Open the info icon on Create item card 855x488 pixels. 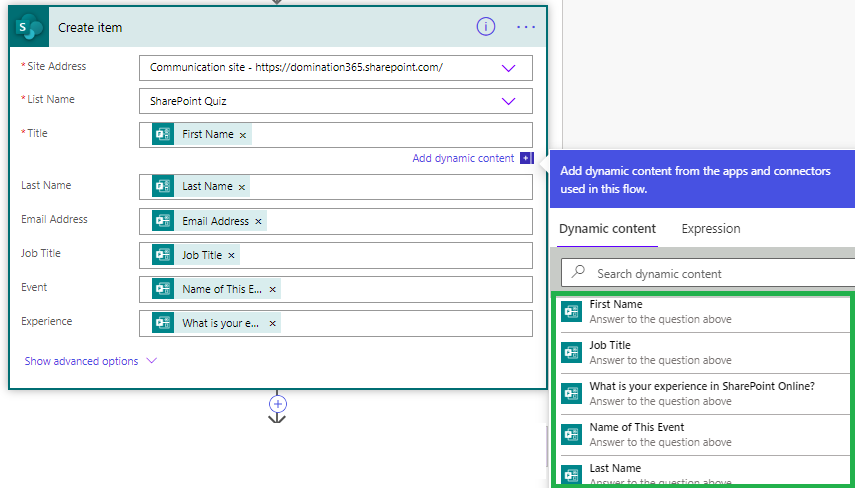[x=485, y=26]
